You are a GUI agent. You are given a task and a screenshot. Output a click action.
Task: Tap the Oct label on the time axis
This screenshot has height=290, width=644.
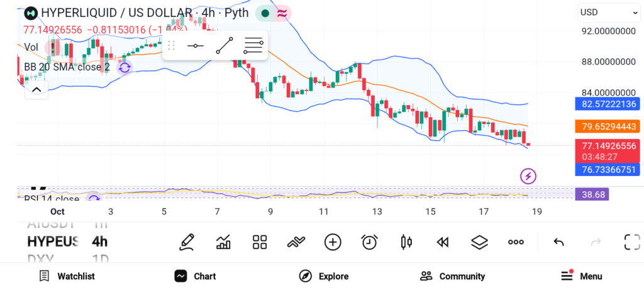point(57,211)
